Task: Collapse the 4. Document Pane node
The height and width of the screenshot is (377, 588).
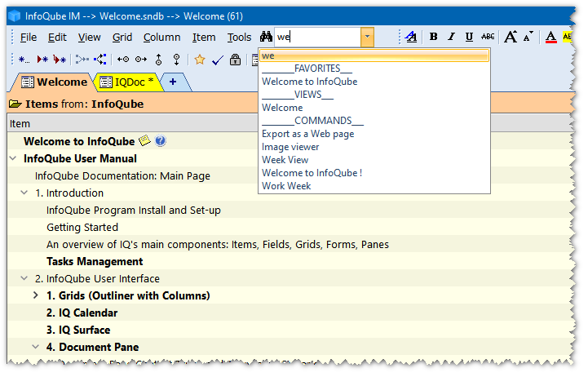Action: coord(36,347)
